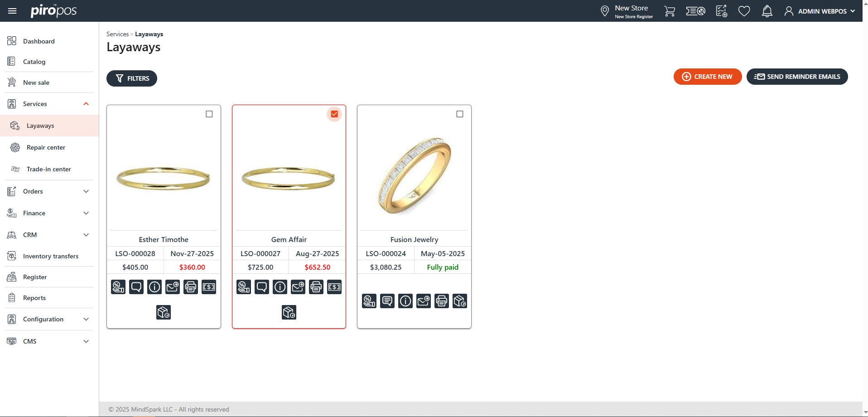This screenshot has height=417, width=868.
Task: Open the Dashboard menu item
Action: coord(39,41)
